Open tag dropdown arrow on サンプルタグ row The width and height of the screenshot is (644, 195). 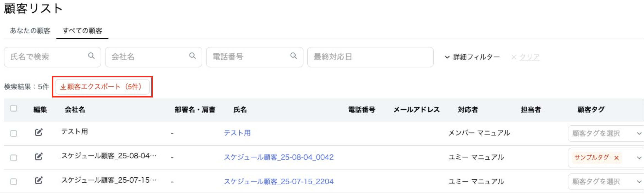(639, 158)
